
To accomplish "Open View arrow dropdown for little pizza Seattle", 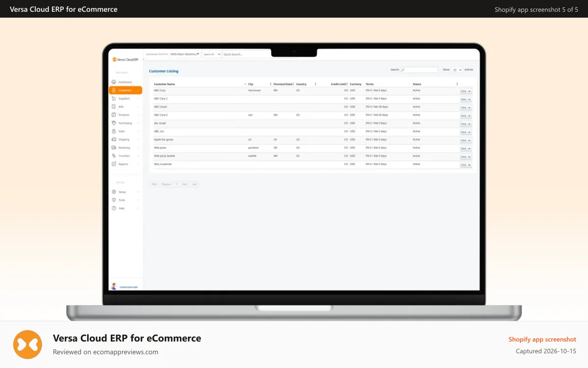I will point(469,157).
